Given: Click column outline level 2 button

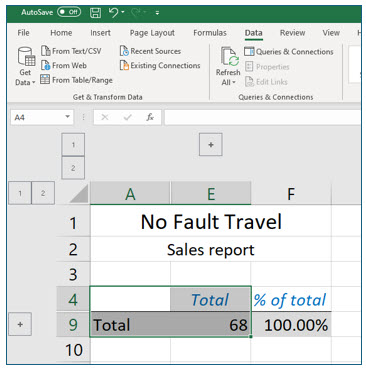Looking at the screenshot, I should pos(73,168).
